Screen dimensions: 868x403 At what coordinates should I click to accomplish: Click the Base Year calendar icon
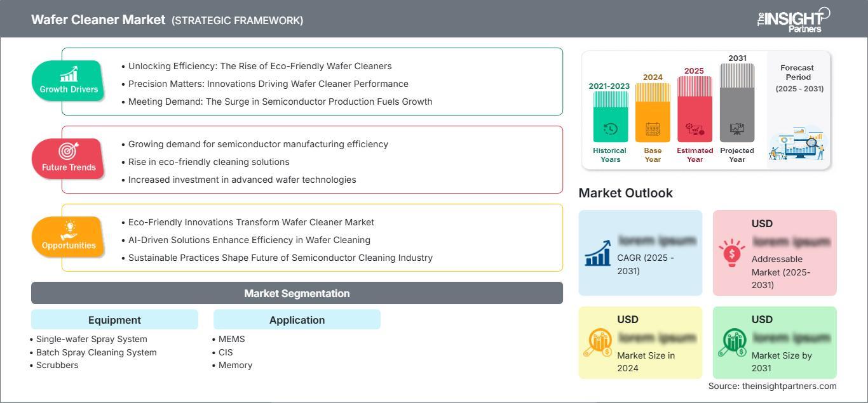pos(653,129)
